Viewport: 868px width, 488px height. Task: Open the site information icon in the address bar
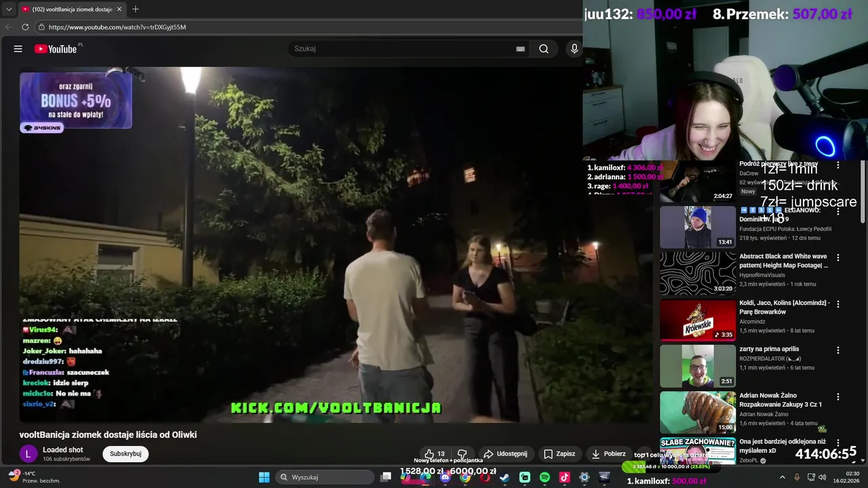[x=41, y=27]
